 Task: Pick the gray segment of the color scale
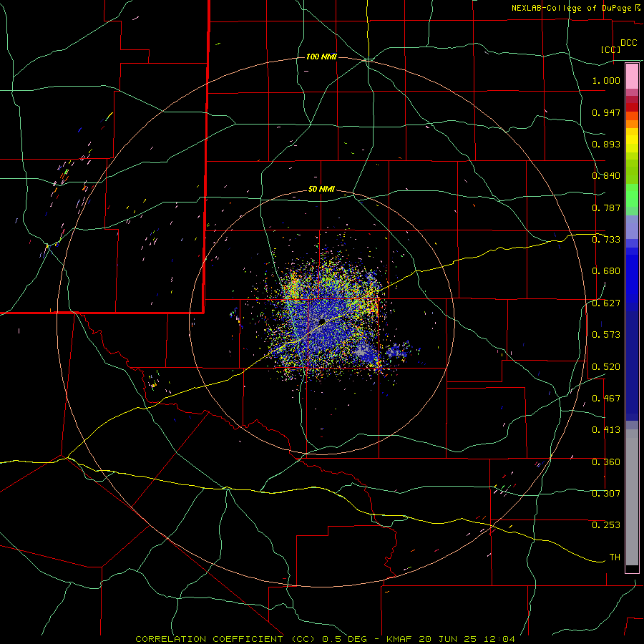(632, 497)
